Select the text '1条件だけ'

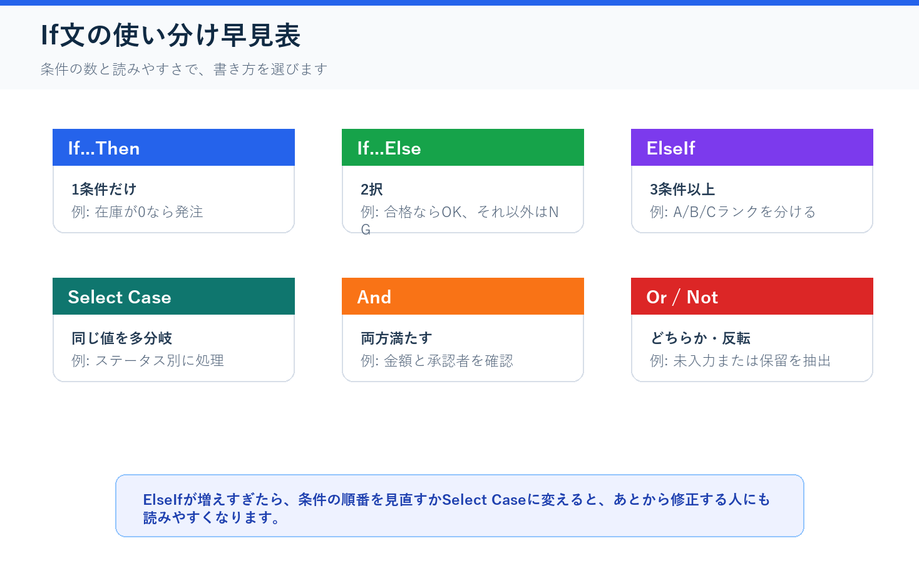pos(104,189)
